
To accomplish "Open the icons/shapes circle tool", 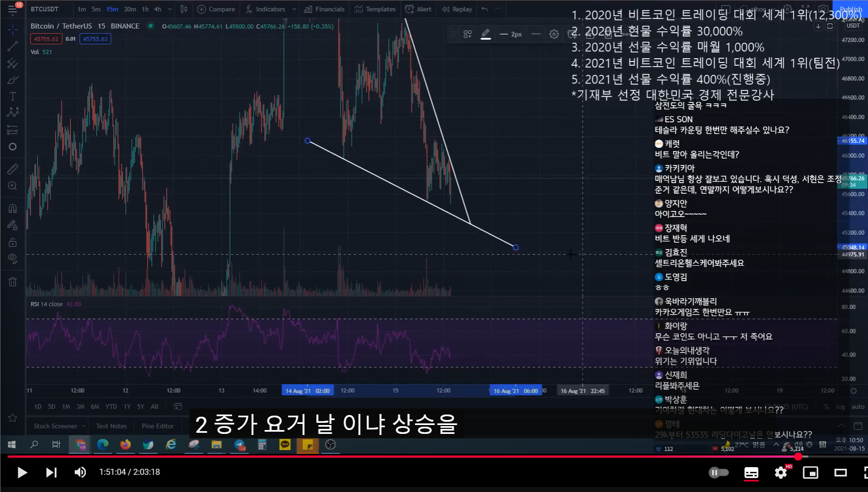I will 13,147.
